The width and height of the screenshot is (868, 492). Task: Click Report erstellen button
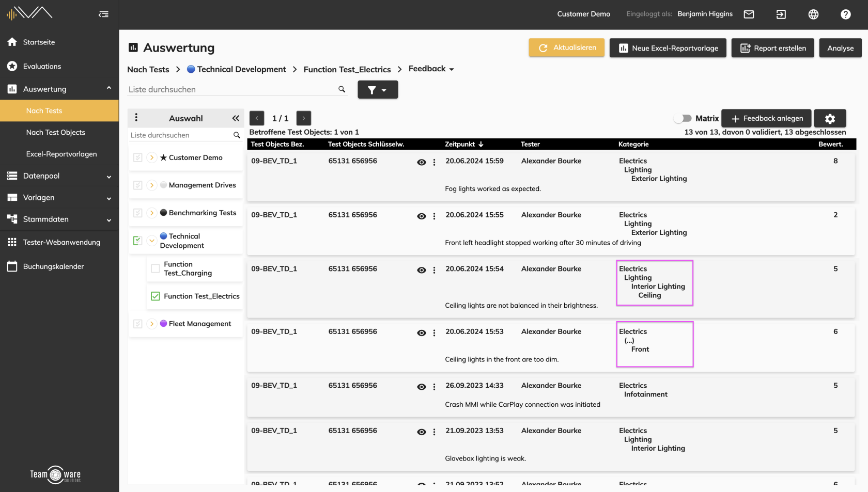coord(773,48)
